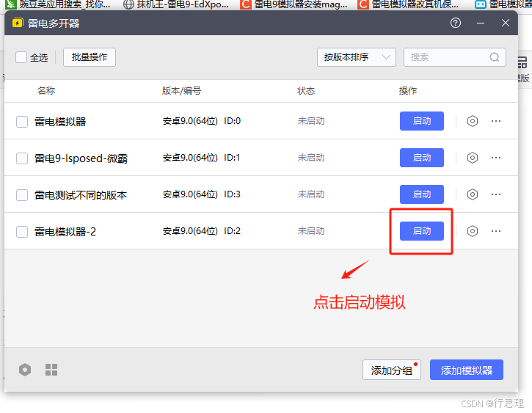
Task: Start the 雷电9-lsposed-微霸 instance
Action: (x=422, y=158)
